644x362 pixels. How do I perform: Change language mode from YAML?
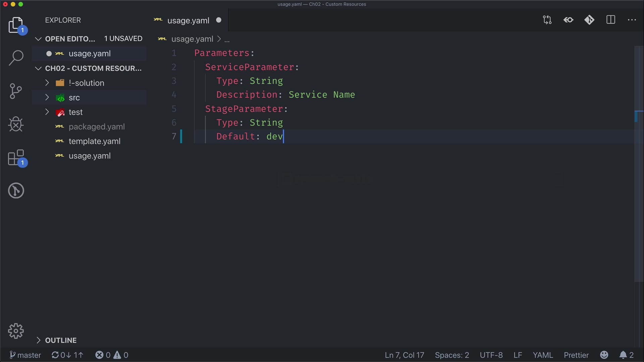543,355
